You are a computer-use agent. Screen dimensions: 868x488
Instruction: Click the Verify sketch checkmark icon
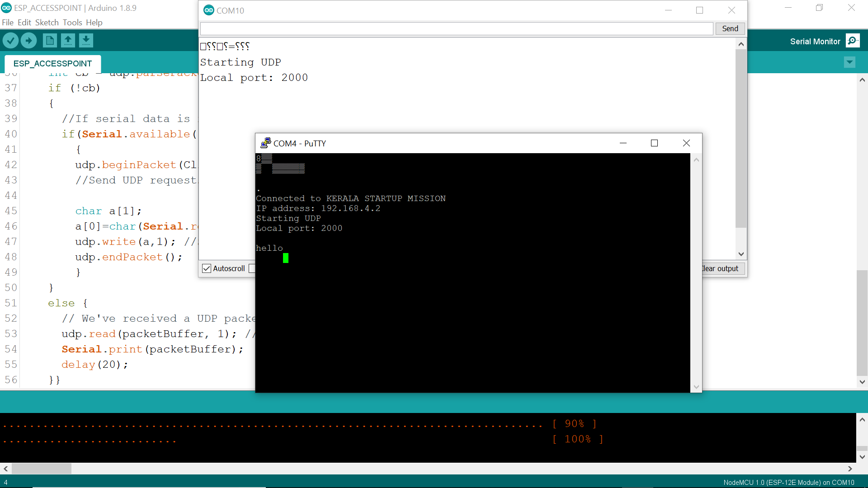[10, 41]
